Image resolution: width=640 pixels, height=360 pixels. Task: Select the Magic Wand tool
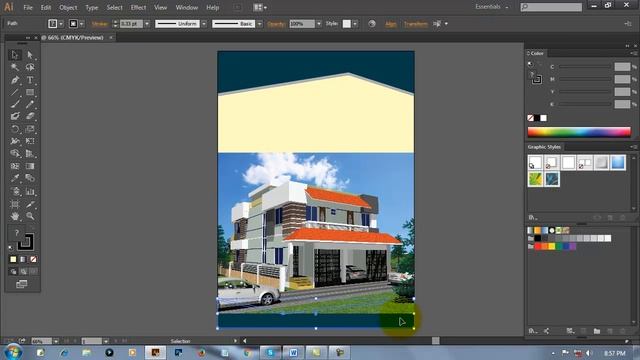point(15,67)
